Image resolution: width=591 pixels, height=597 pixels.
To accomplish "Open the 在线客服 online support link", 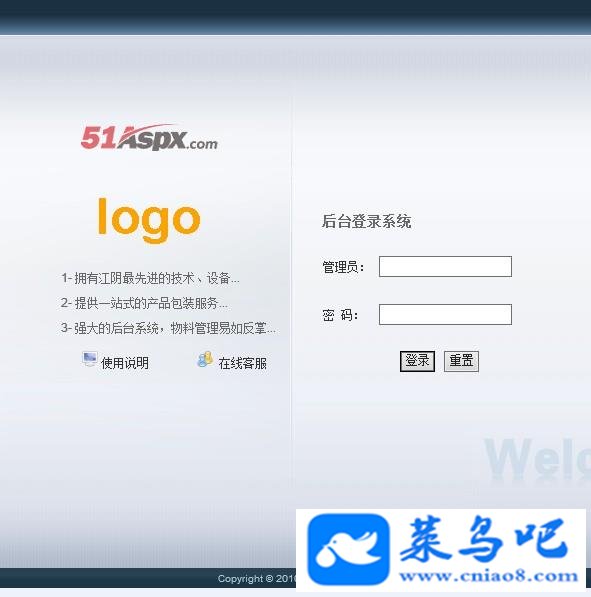I will [243, 363].
